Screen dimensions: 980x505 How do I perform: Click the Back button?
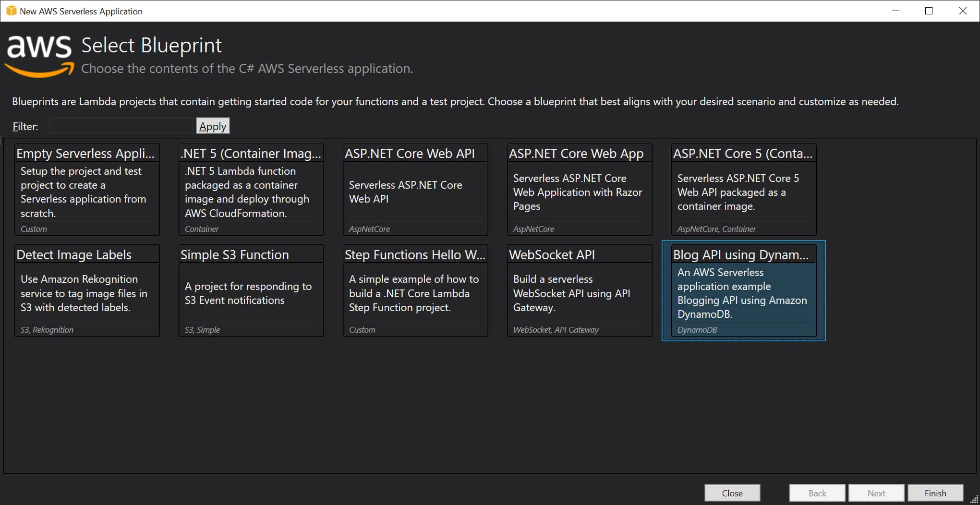coord(817,493)
